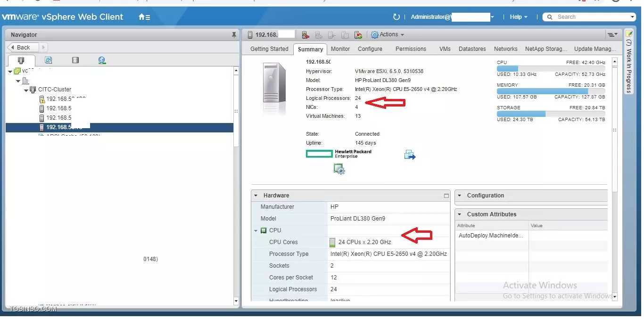Screen dimensions: 644x319
Task: Click the CPU usage bar
Action: pos(551,69)
